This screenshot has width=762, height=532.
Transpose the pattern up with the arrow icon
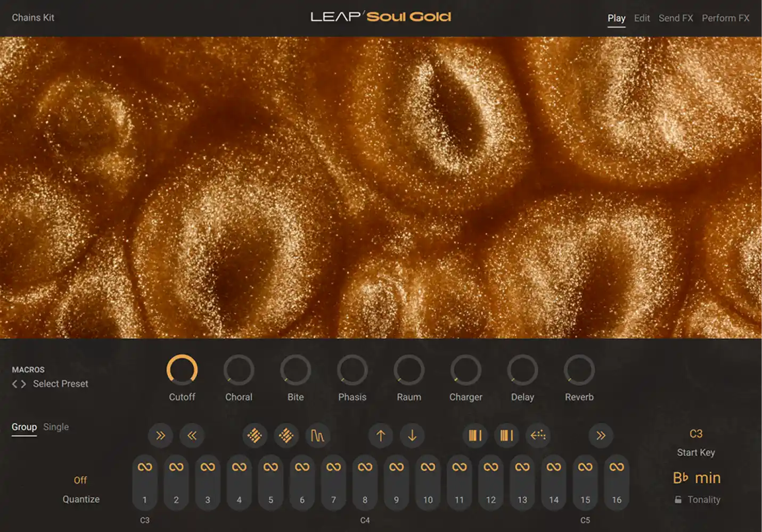coord(381,435)
